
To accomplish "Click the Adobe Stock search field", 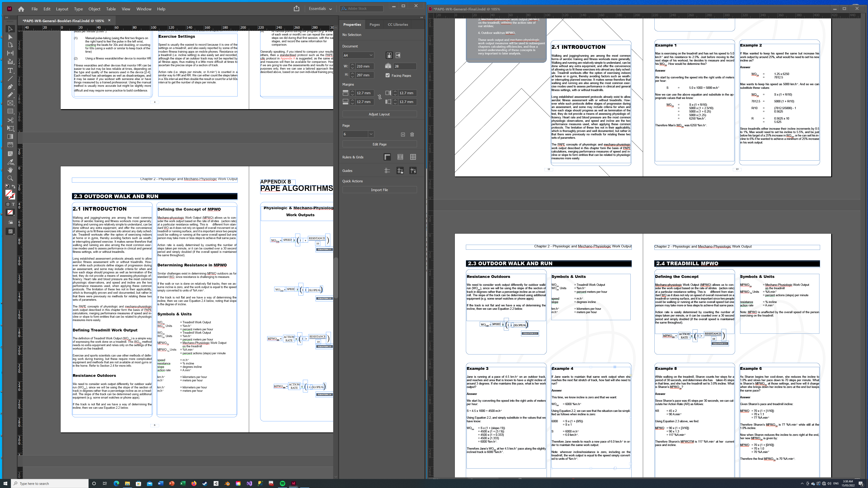I will (362, 8).
